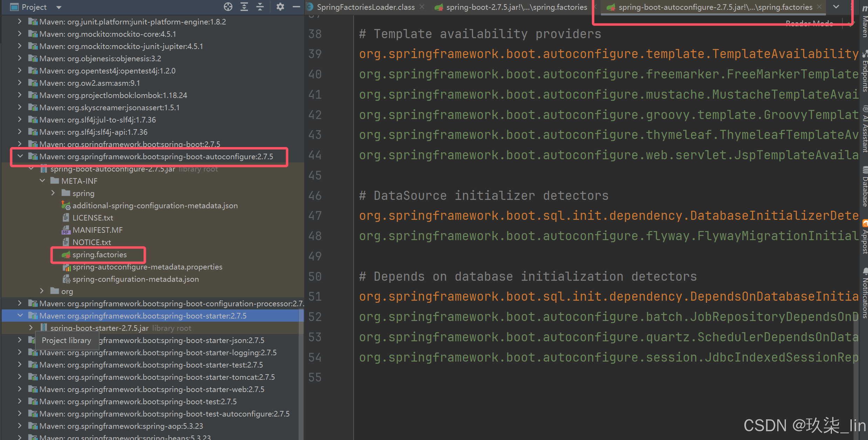Open the AI Assistant side panel
This screenshot has width=868, height=440.
tap(864, 130)
